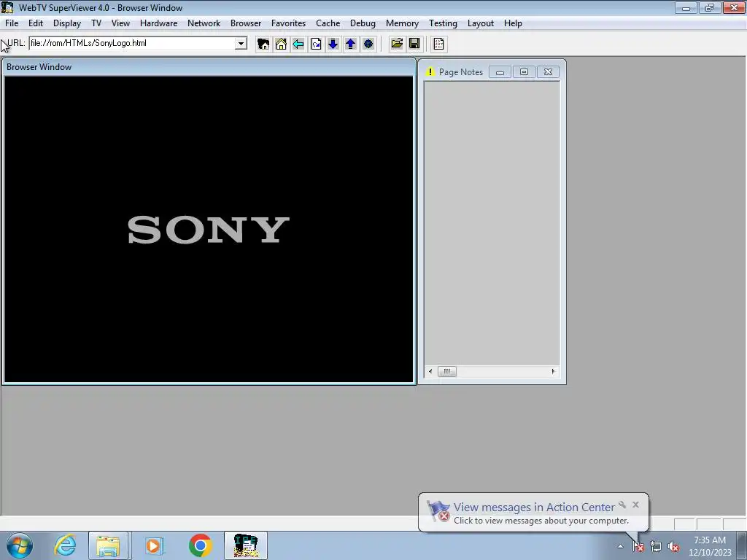The height and width of the screenshot is (560, 747).
Task: Open notification settings wrench icon
Action: (x=622, y=505)
